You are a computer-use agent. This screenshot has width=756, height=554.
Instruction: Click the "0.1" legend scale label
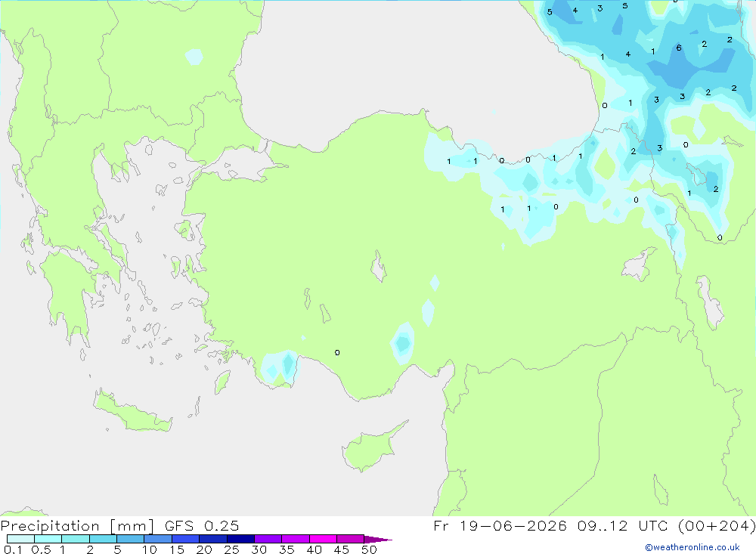tap(13, 549)
